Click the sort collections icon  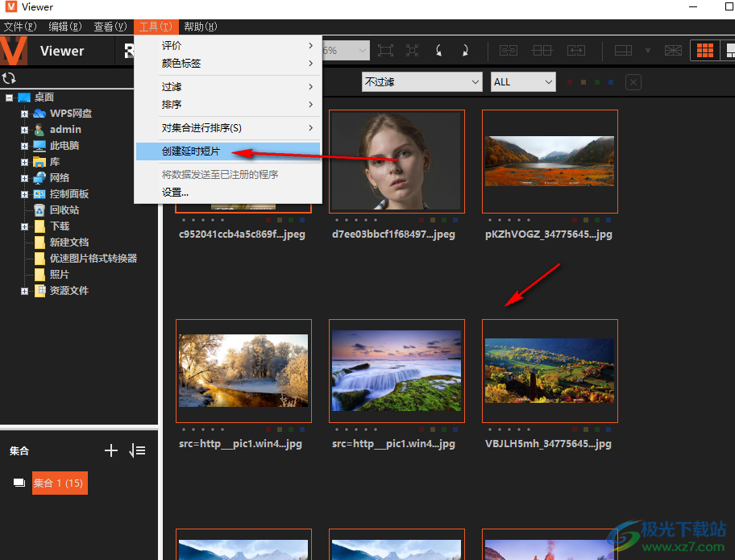pos(137,450)
